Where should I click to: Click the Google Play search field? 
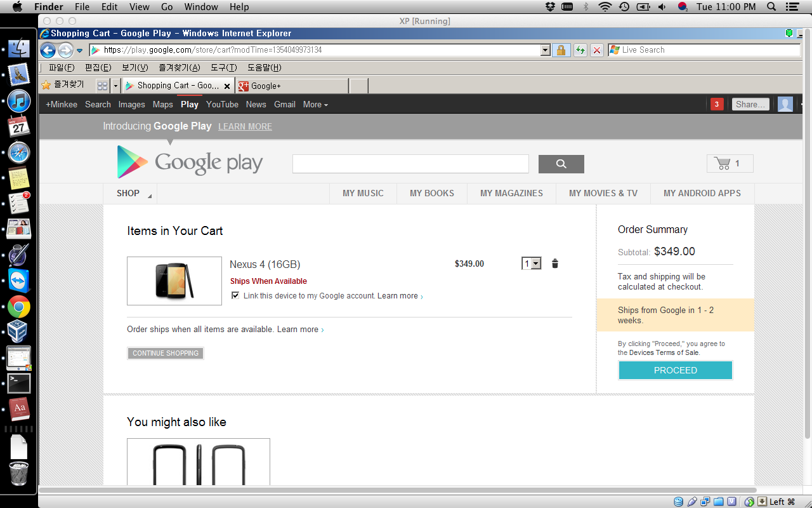(410, 164)
